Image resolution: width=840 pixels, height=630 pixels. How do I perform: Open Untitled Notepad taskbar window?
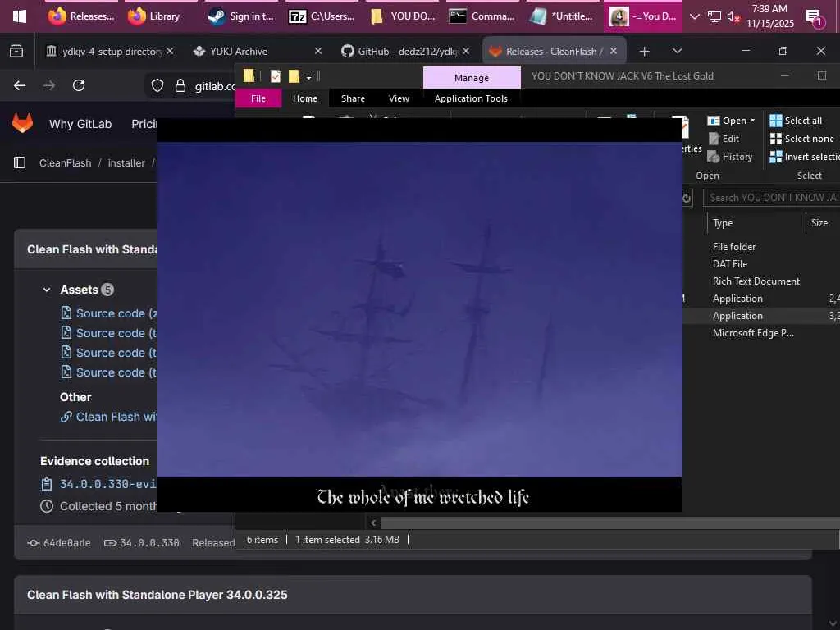click(561, 16)
